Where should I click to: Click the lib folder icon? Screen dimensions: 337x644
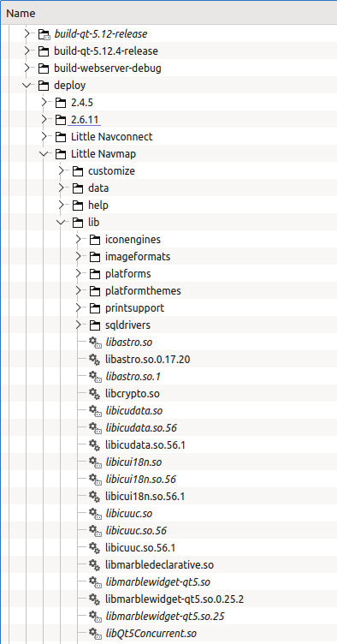point(78,222)
